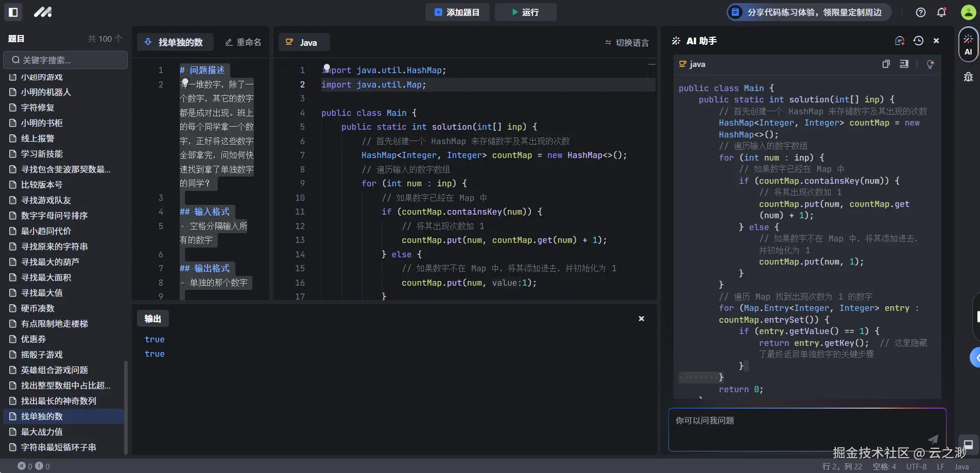Open the 空格: 4 indentation selector
Screen dimensions: 980x473
coord(884,466)
